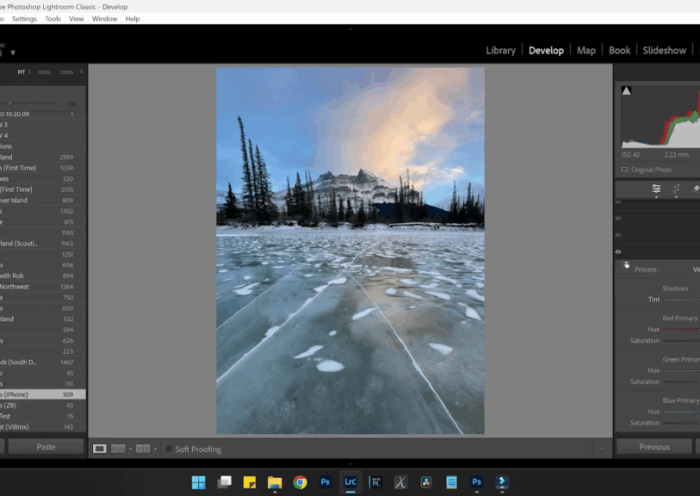This screenshot has height=496, width=700.
Task: Click the shadow clipping triangle in histogram
Action: 627,91
